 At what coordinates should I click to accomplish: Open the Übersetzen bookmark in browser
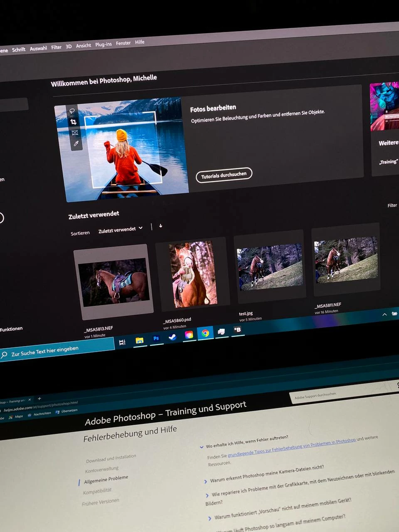66,411
